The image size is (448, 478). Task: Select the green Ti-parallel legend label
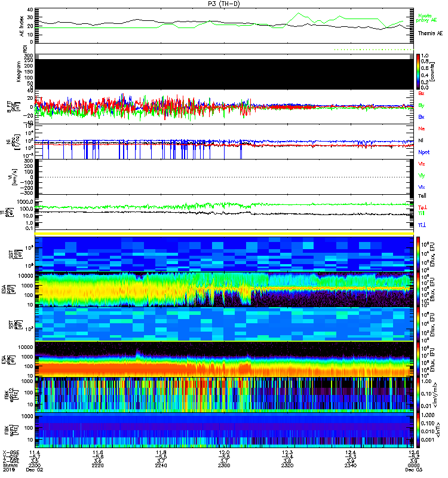421,213
